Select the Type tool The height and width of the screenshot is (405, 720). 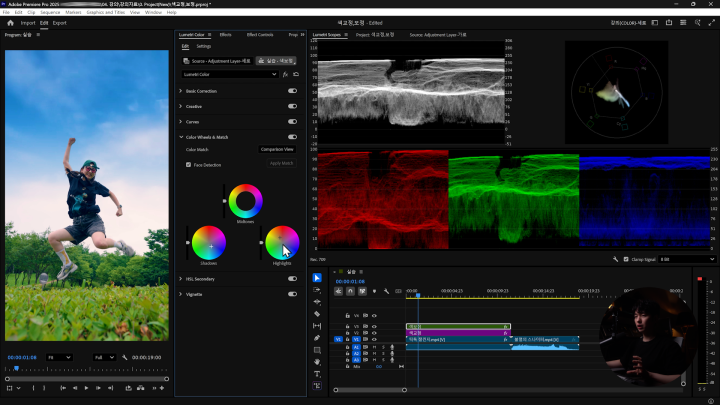317,373
